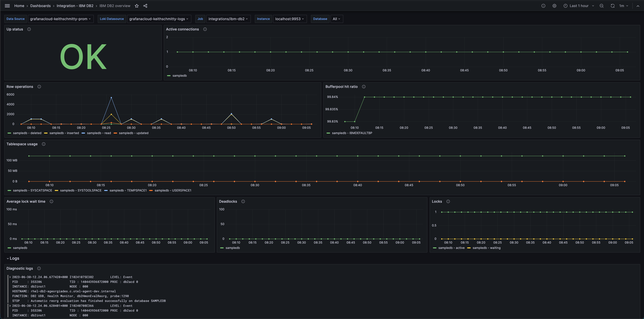This screenshot has width=644, height=319.
Task: Open dashboard settings with the gear icon
Action: [x=554, y=6]
